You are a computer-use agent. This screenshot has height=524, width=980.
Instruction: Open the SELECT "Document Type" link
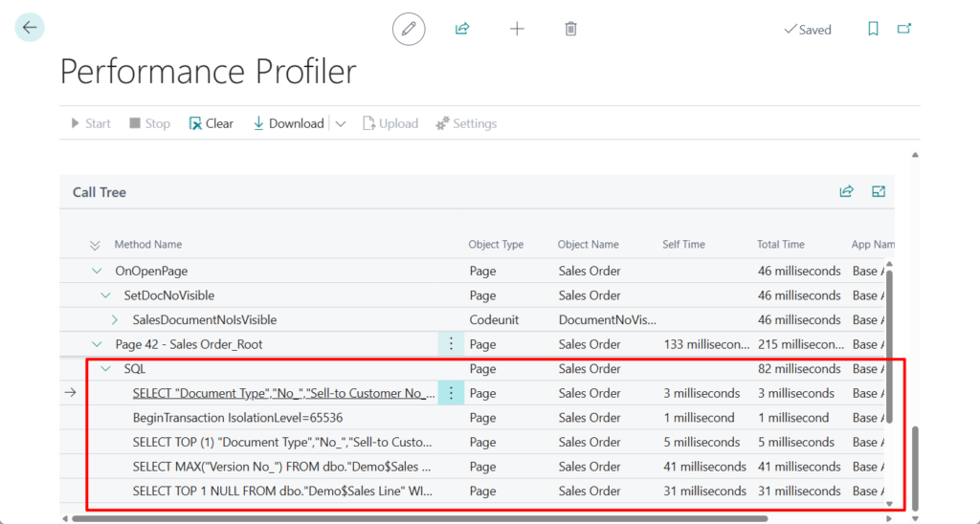(x=282, y=393)
